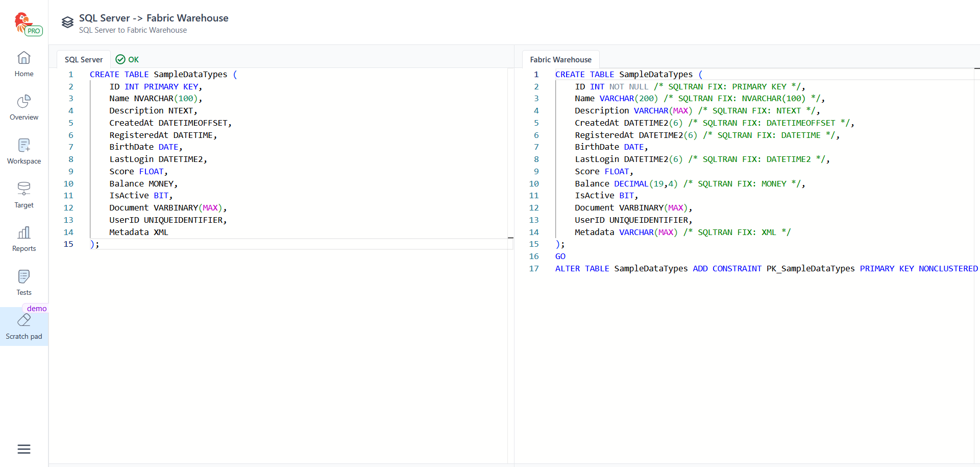980x467 pixels.
Task: Place cursor on source line 15 closing parenthesis
Action: [92, 244]
